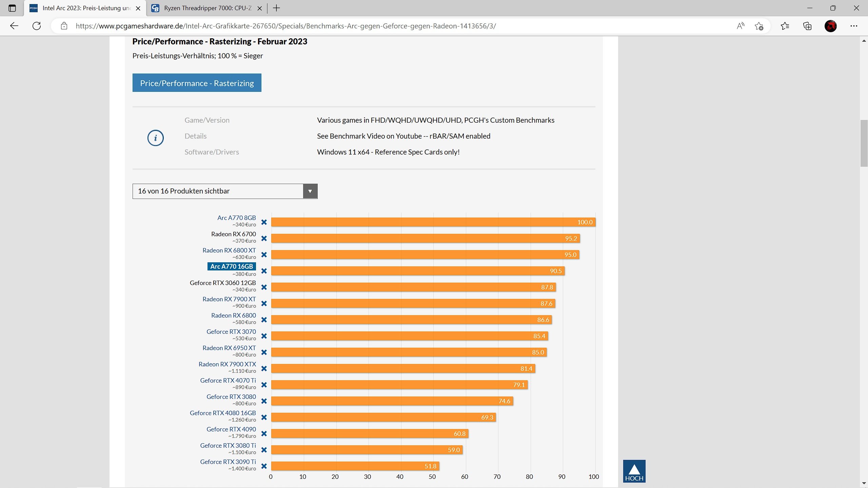The width and height of the screenshot is (868, 488).
Task: Open the user profile avatar menu
Action: click(x=830, y=26)
